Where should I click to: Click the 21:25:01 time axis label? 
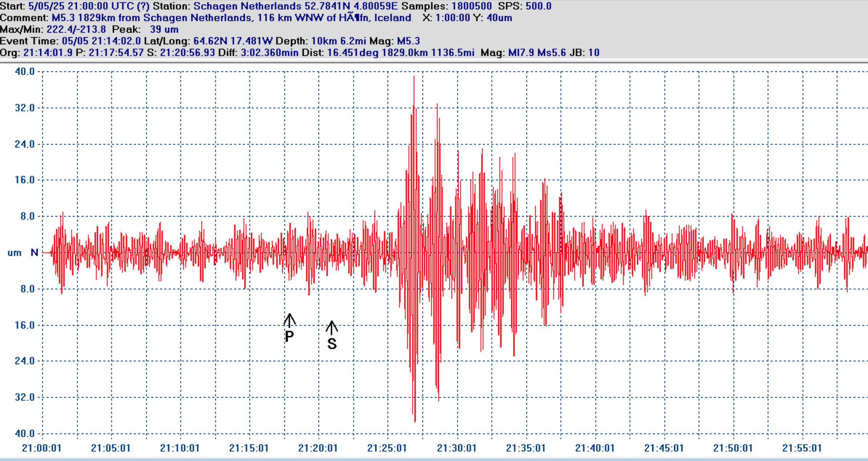(387, 448)
